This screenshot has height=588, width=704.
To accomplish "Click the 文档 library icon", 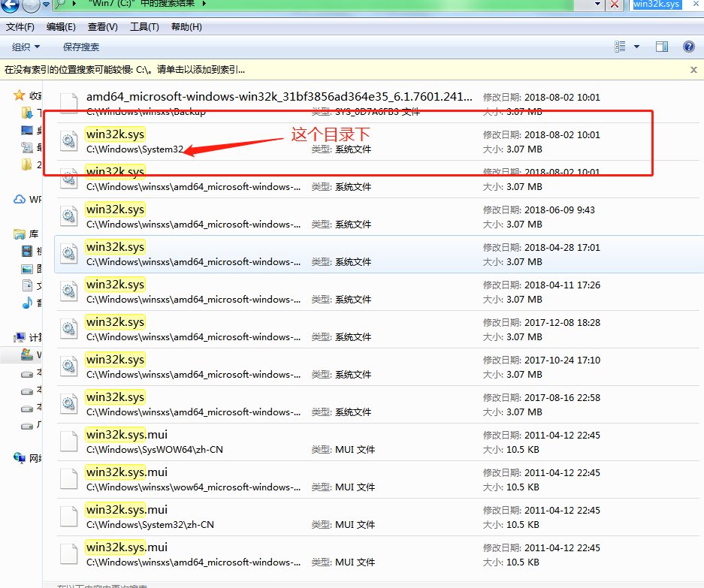I will point(27,286).
